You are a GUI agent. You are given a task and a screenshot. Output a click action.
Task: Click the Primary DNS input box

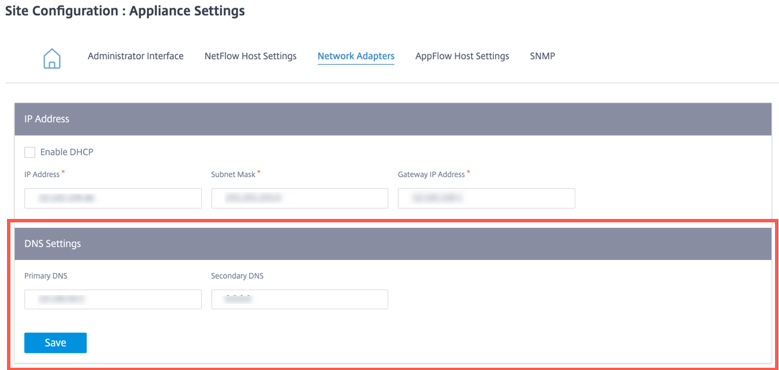coord(113,299)
